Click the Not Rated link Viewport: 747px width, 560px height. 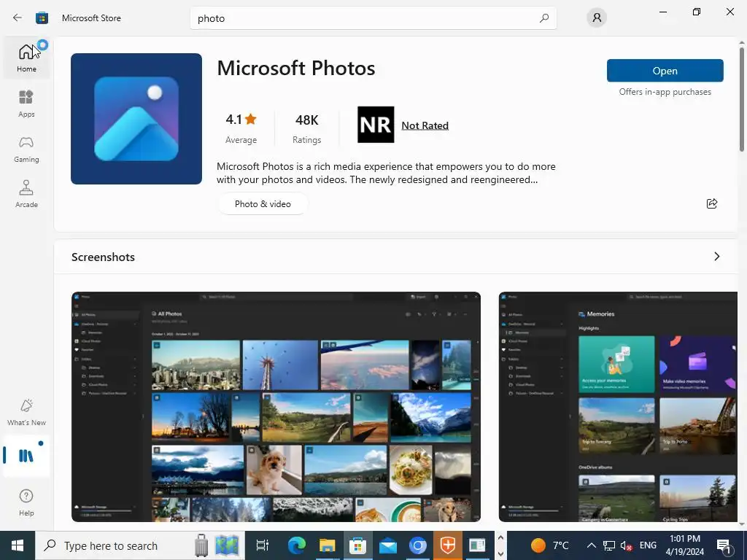[425, 125]
